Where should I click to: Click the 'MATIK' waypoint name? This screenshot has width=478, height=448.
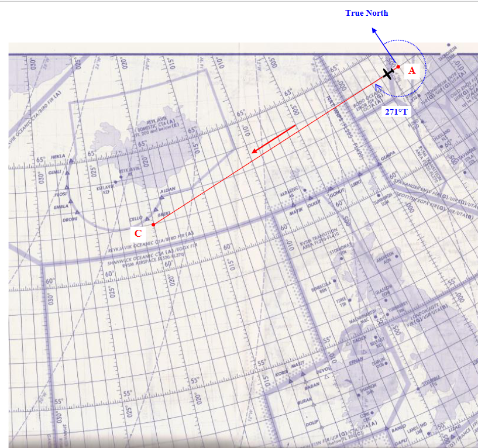coord(296,212)
